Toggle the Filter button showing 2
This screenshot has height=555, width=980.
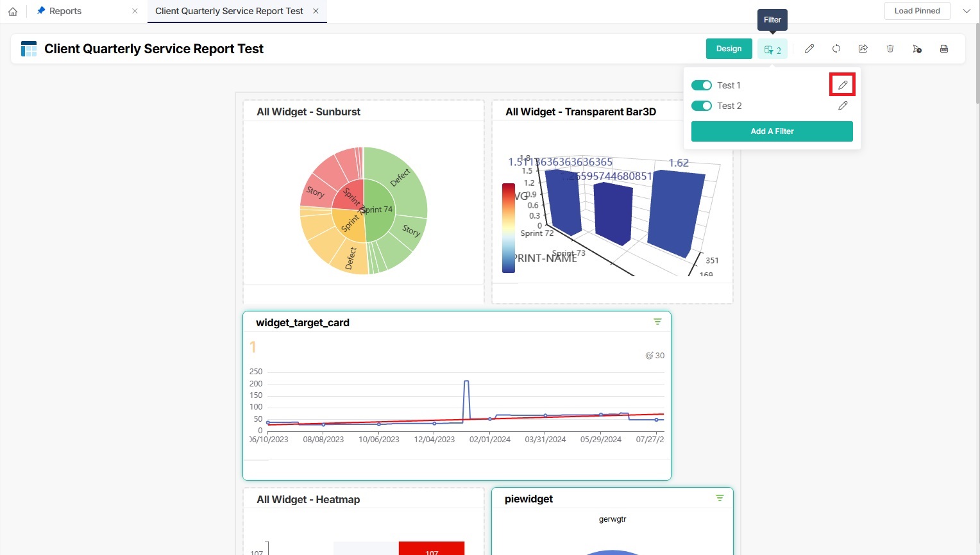click(x=772, y=49)
